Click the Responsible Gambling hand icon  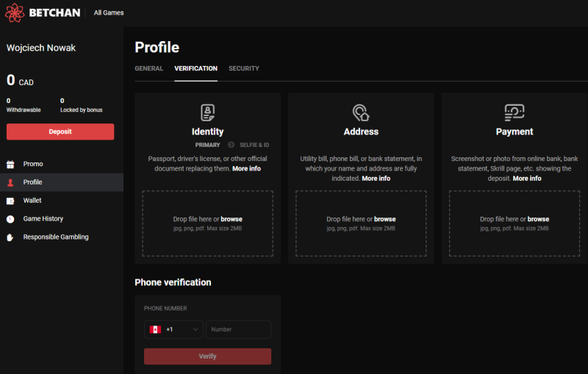point(10,237)
